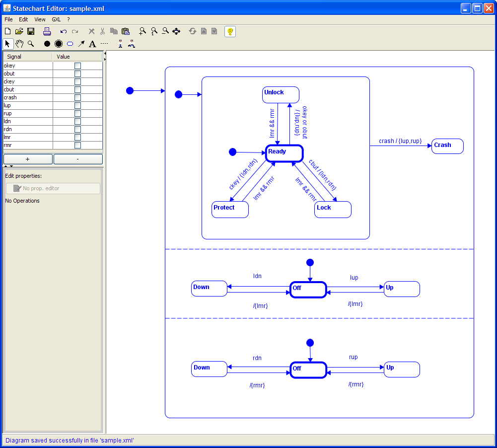
Task: Collapse the signal table using the up arrow
Action: (x=6, y=166)
